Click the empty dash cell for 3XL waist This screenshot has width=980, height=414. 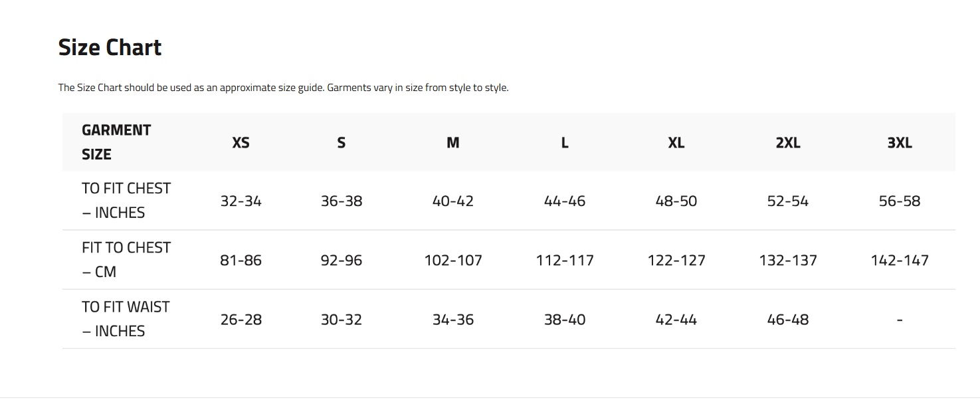pos(900,320)
